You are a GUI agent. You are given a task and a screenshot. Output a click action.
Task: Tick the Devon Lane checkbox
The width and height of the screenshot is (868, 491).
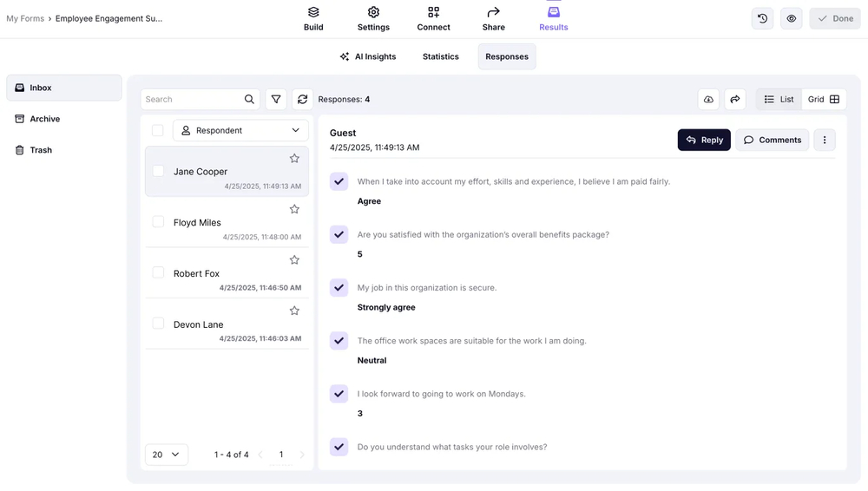click(x=158, y=324)
